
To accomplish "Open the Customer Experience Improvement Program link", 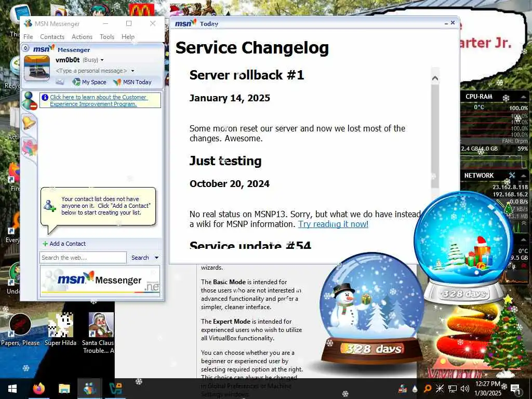I will coord(98,100).
